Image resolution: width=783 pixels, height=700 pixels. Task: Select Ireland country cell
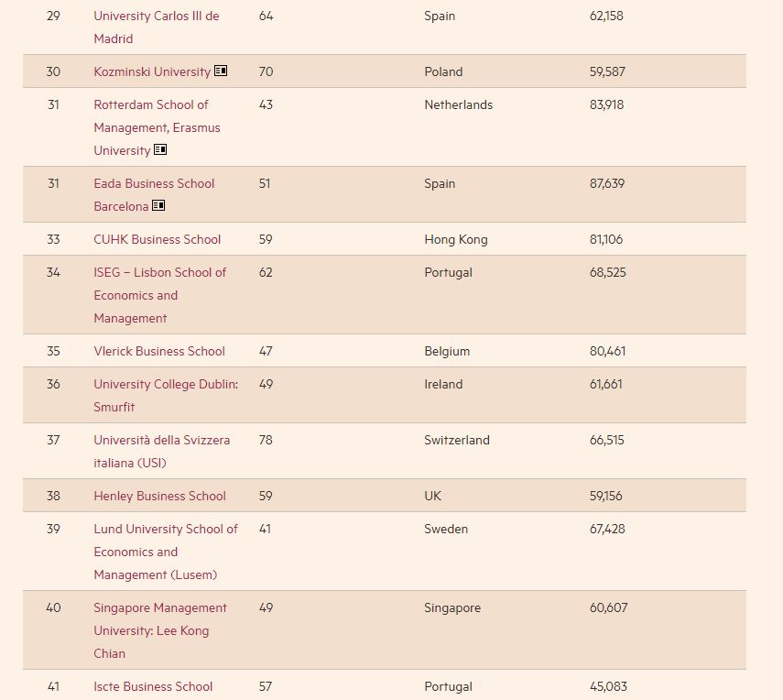point(443,385)
